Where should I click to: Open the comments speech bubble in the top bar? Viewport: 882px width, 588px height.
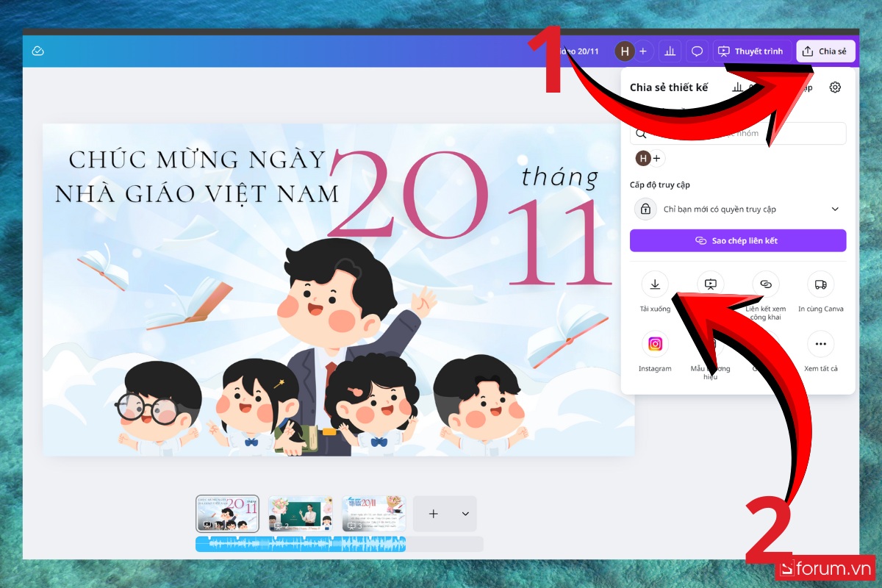[x=696, y=51]
